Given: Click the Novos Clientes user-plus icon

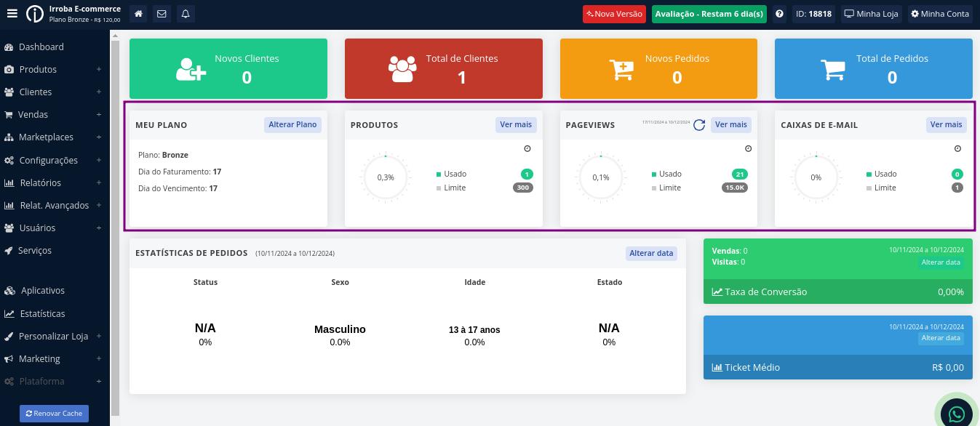Looking at the screenshot, I should [191, 69].
